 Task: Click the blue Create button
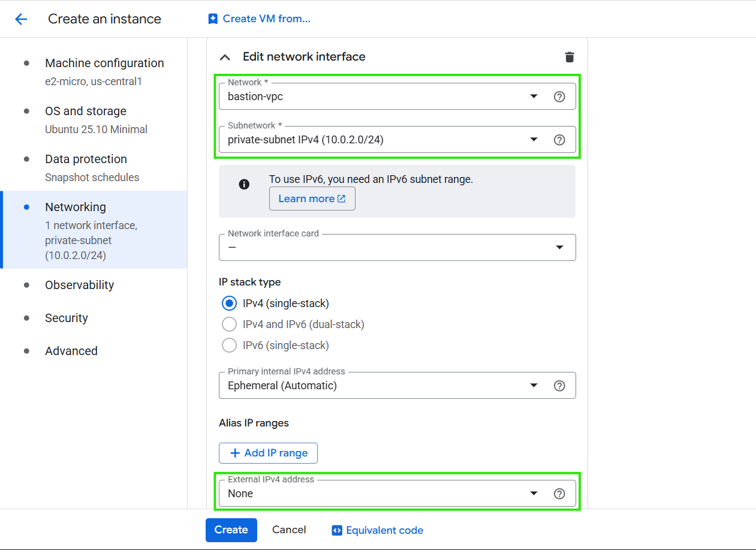coord(231,530)
